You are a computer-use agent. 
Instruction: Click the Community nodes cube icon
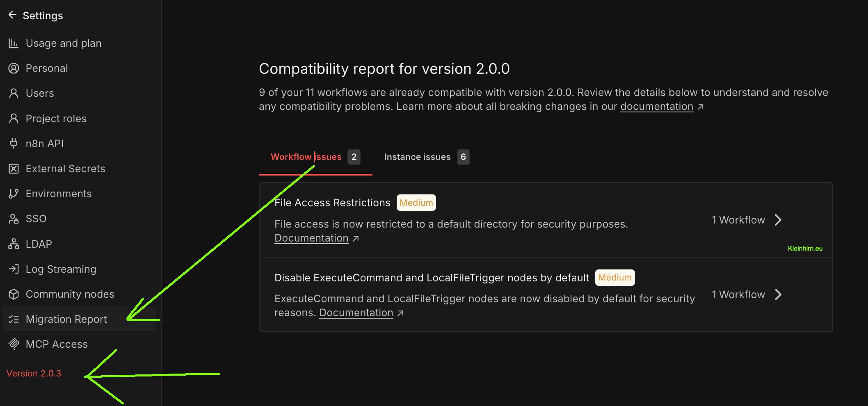pyautogui.click(x=14, y=294)
